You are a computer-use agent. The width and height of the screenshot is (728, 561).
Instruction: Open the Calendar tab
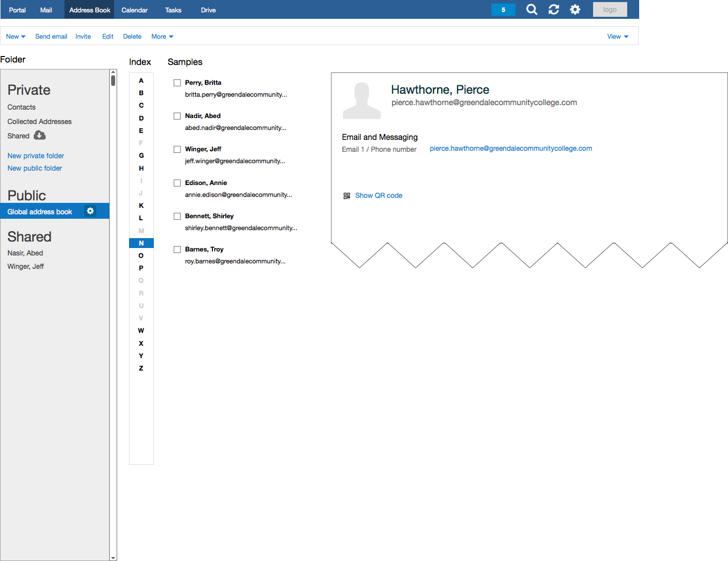(134, 10)
